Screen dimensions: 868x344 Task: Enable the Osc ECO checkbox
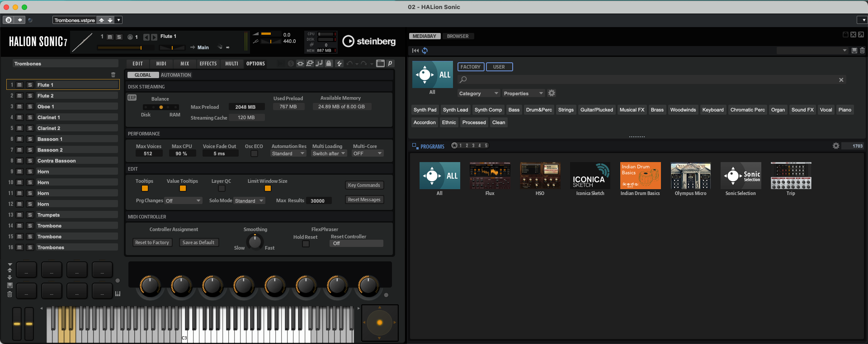255,153
